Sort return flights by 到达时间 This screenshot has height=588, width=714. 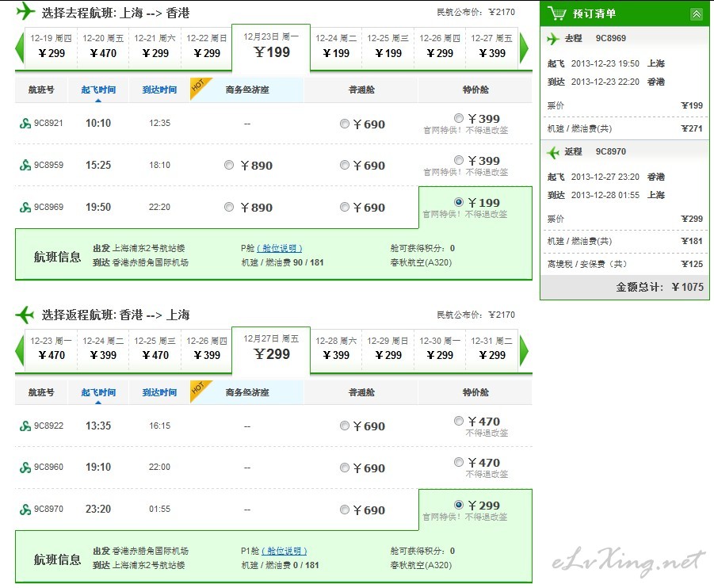tap(159, 392)
